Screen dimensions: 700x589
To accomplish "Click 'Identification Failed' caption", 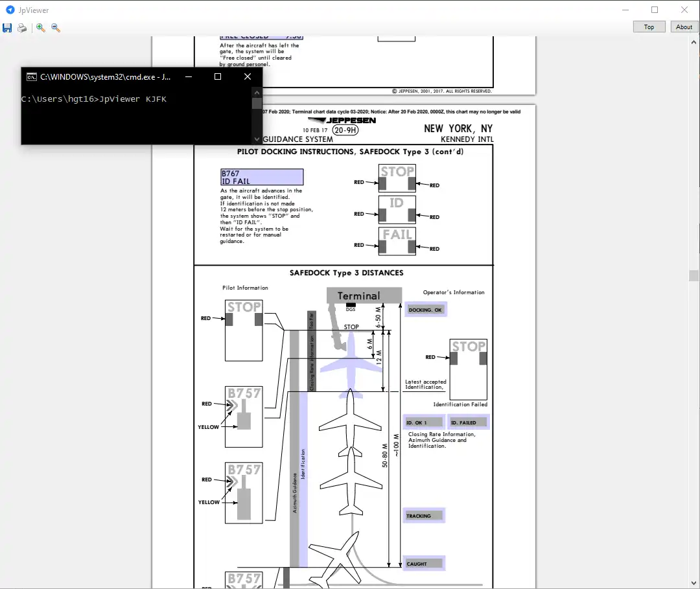I will coord(460,404).
